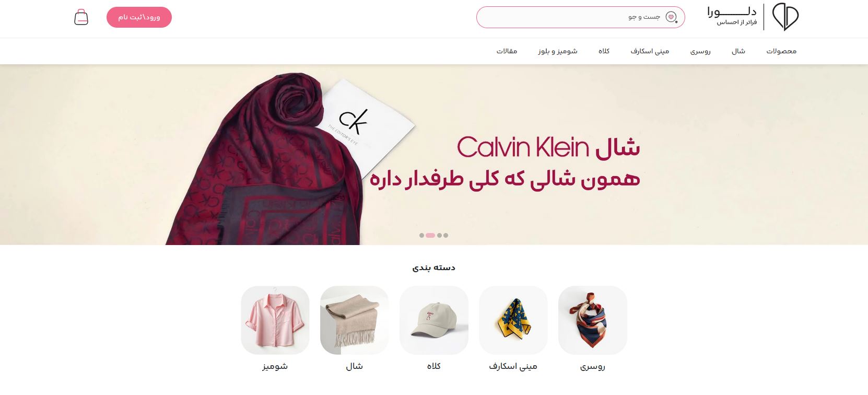868x395 pixels.
Task: Click the ورود\ثبت نام button
Action: (x=139, y=17)
